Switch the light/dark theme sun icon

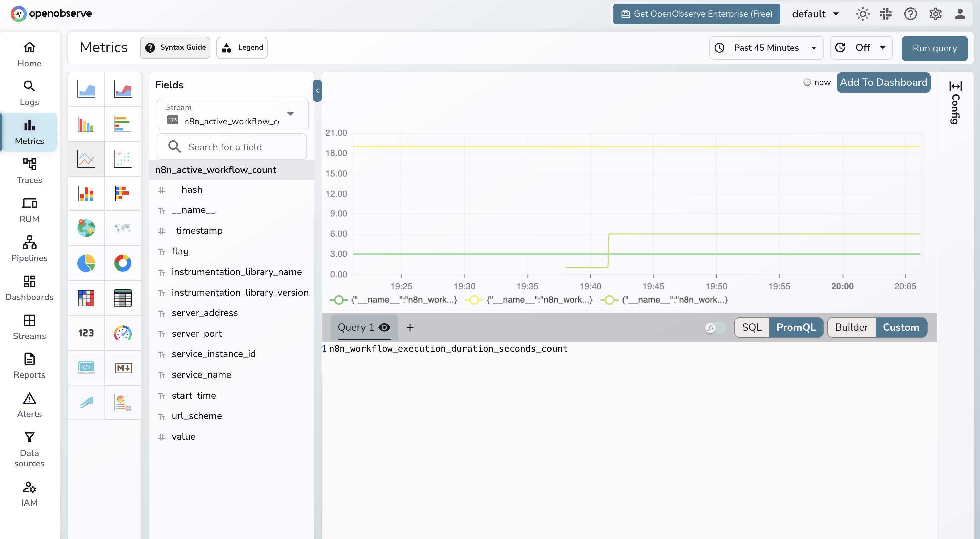click(862, 14)
